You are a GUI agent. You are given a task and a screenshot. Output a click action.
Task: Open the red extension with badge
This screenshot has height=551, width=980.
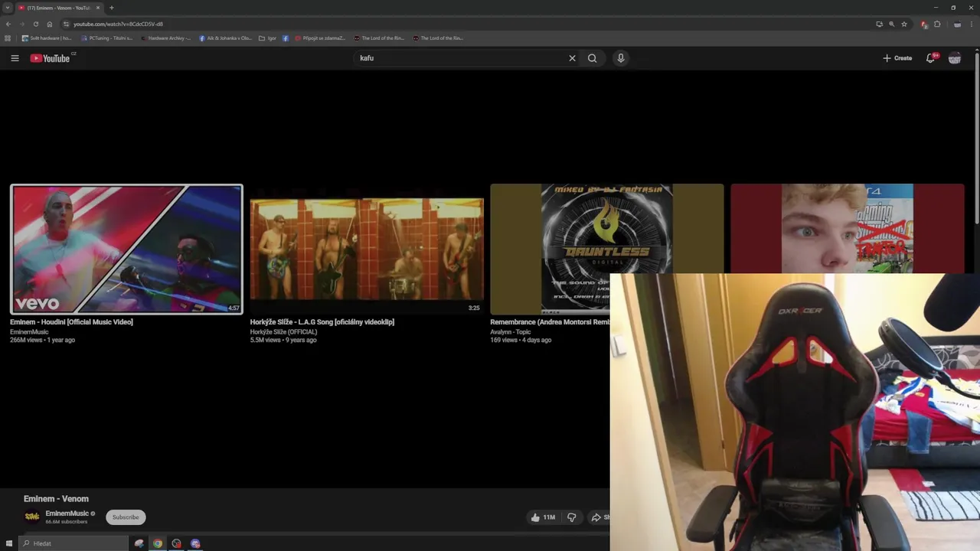point(924,24)
